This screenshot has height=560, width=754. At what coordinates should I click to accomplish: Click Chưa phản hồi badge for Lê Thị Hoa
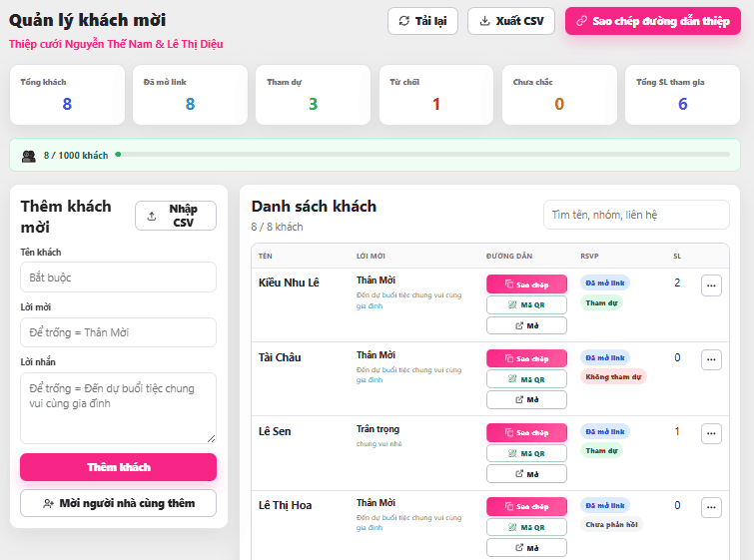[611, 524]
